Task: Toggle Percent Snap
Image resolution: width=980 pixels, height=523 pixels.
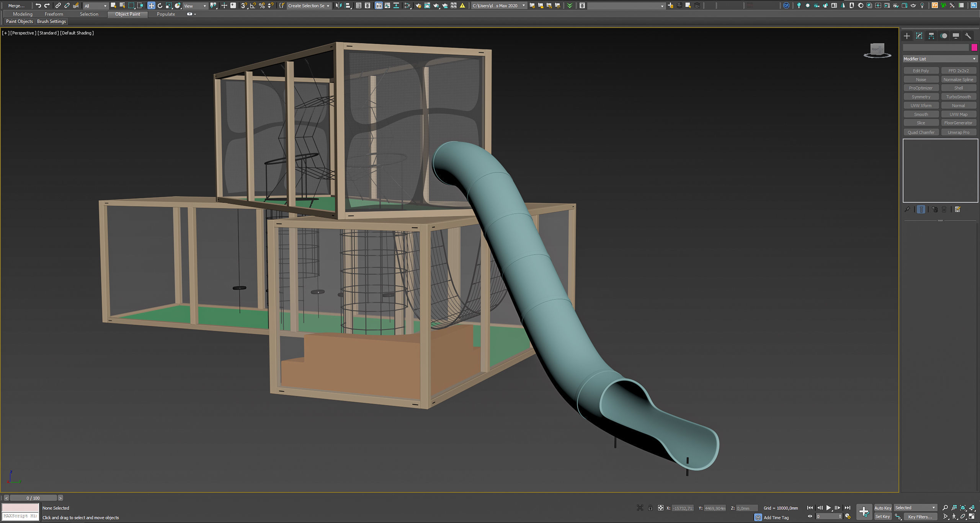Action: pos(262,5)
